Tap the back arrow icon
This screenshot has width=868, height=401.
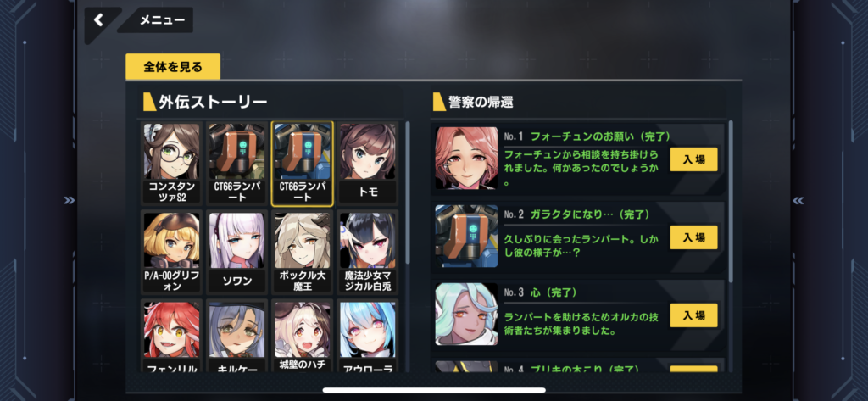tap(98, 20)
